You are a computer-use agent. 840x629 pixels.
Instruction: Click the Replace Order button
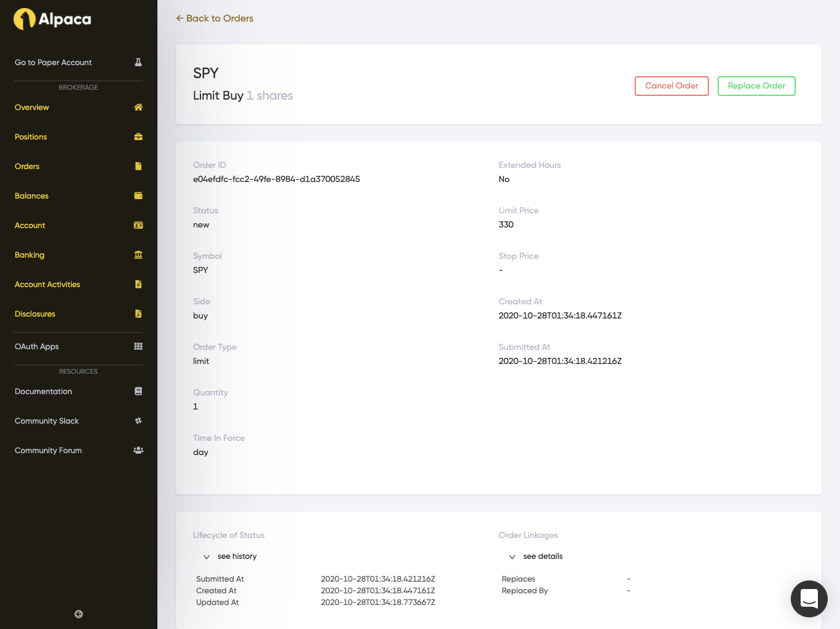(x=756, y=86)
